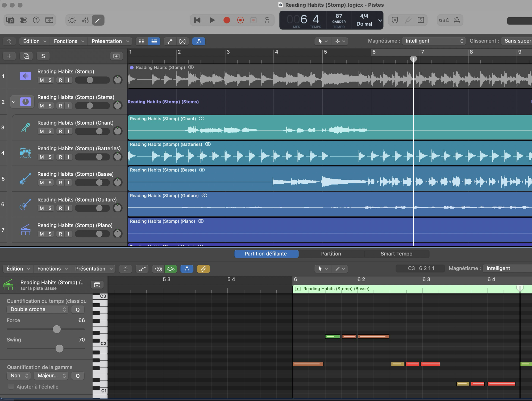Click the scale quantize Q button
Screen dimensions: 532x401
point(78,376)
